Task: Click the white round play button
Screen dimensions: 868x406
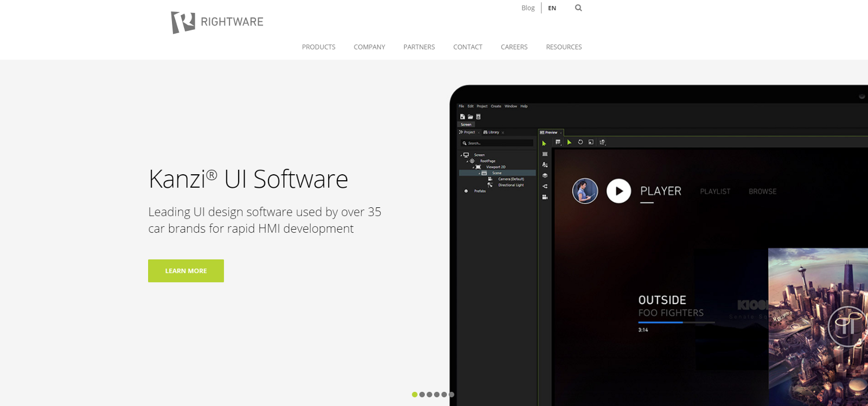Action: 618,191
